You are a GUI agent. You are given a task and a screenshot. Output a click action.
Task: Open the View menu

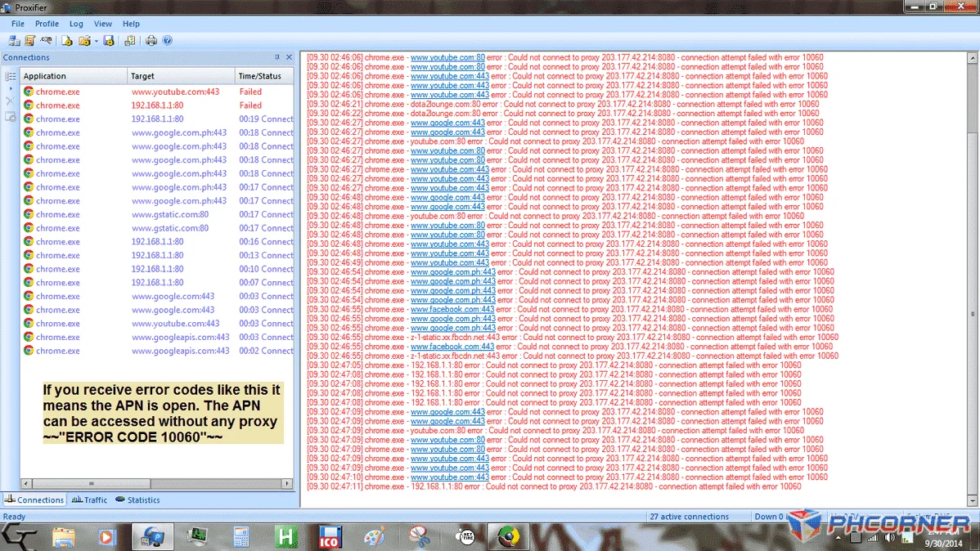(x=102, y=24)
